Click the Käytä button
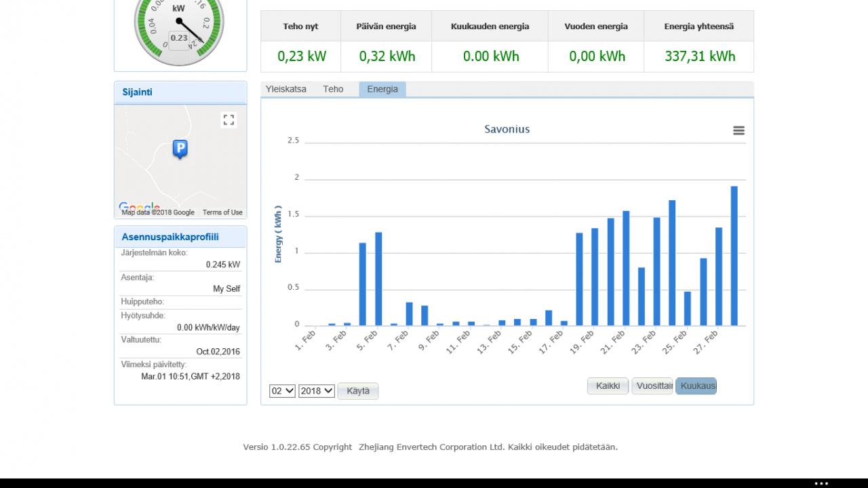 (358, 391)
